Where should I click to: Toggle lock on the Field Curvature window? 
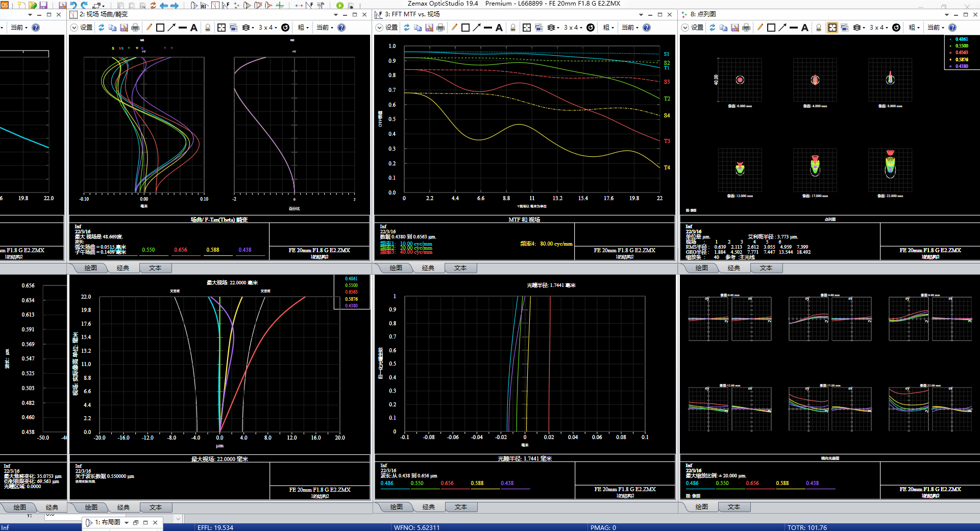pyautogui.click(x=208, y=28)
